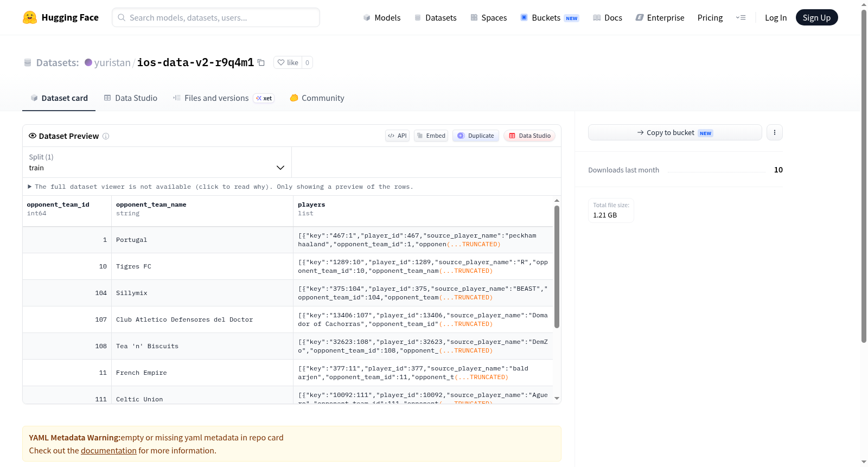This screenshot has width=868, height=467.
Task: Like the dataset
Action: 288,62
